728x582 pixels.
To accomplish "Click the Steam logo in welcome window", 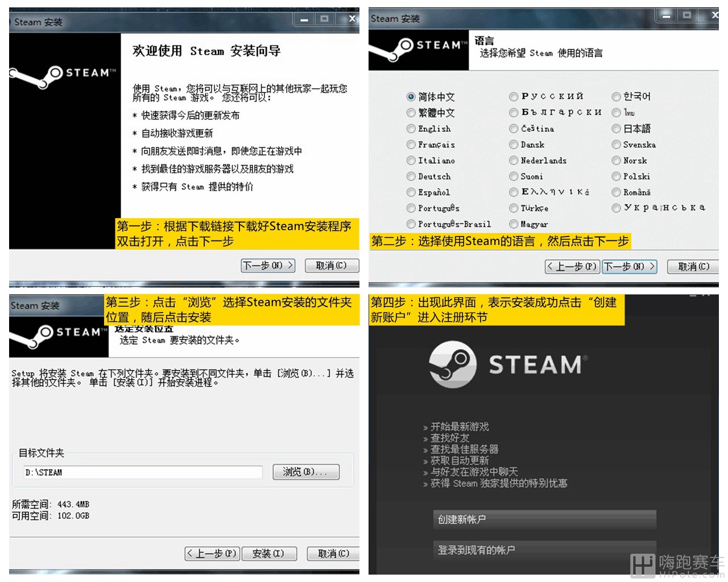I will tap(63, 77).
